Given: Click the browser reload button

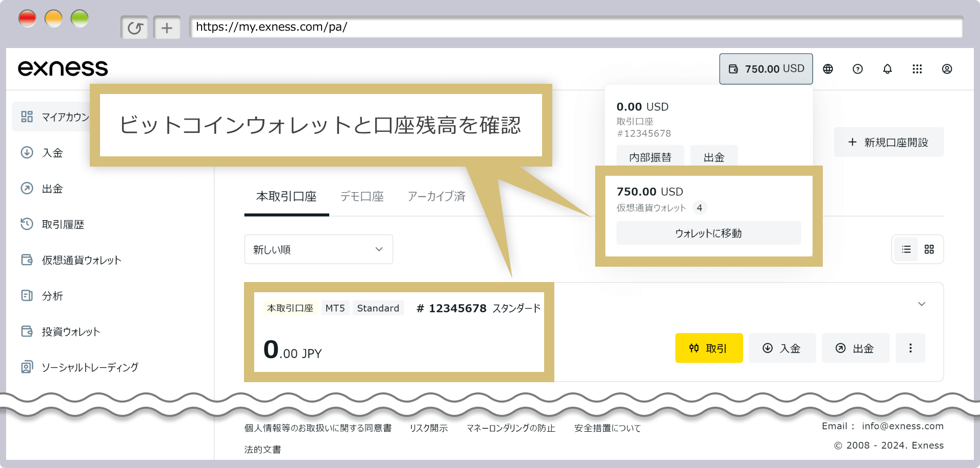Looking at the screenshot, I should click(x=134, y=28).
